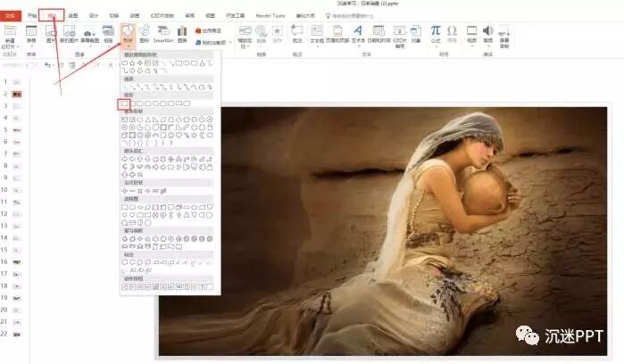Image resolution: width=624 pixels, height=364 pixels.
Task: Insert a Picture from file
Action: tap(51, 34)
